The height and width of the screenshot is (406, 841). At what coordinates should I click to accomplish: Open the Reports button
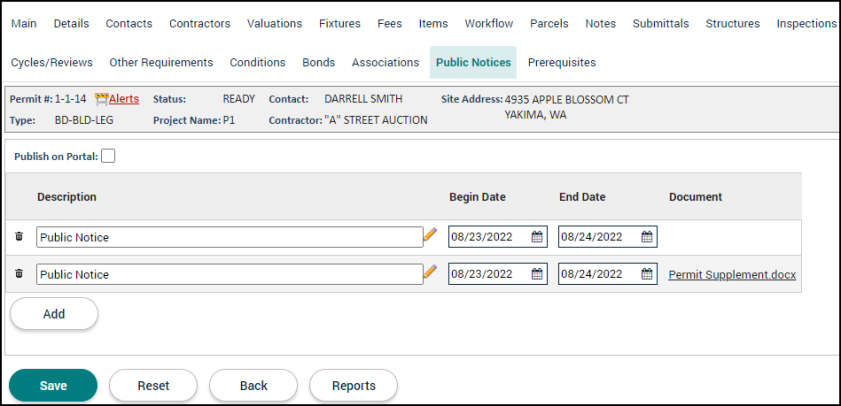353,385
